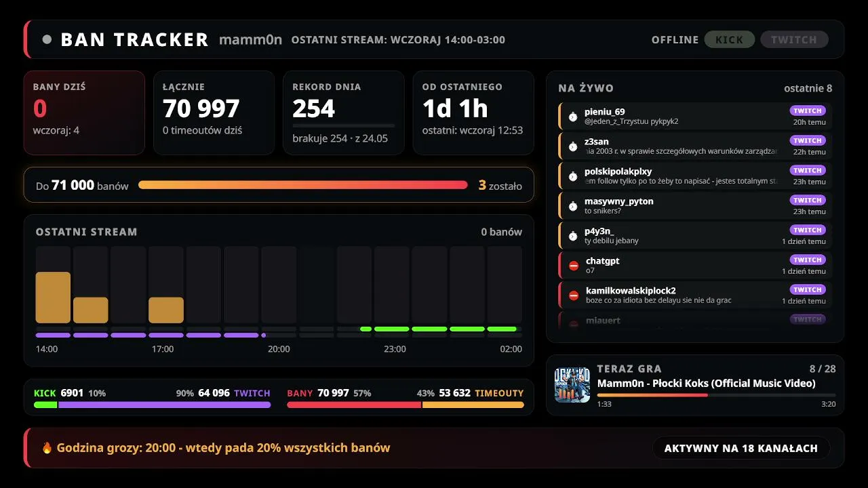This screenshot has width=868, height=488.
Task: Click the BAN TRACKER title
Action: click(x=134, y=39)
